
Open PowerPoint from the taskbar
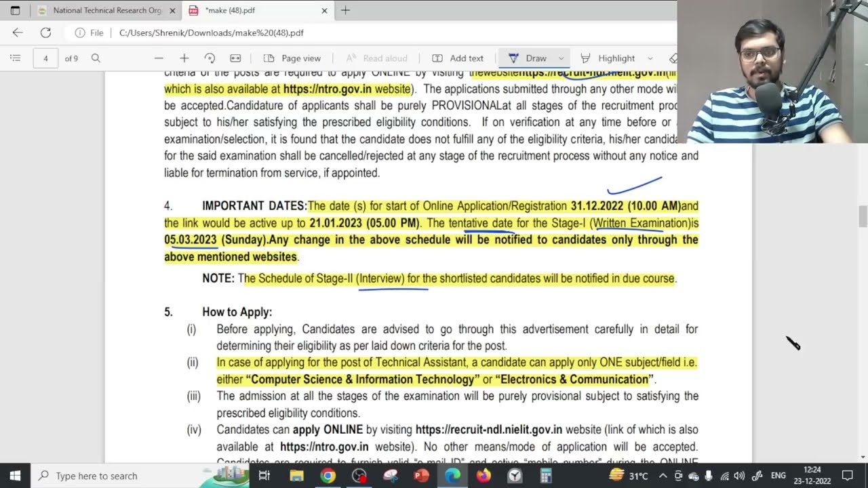pyautogui.click(x=421, y=476)
